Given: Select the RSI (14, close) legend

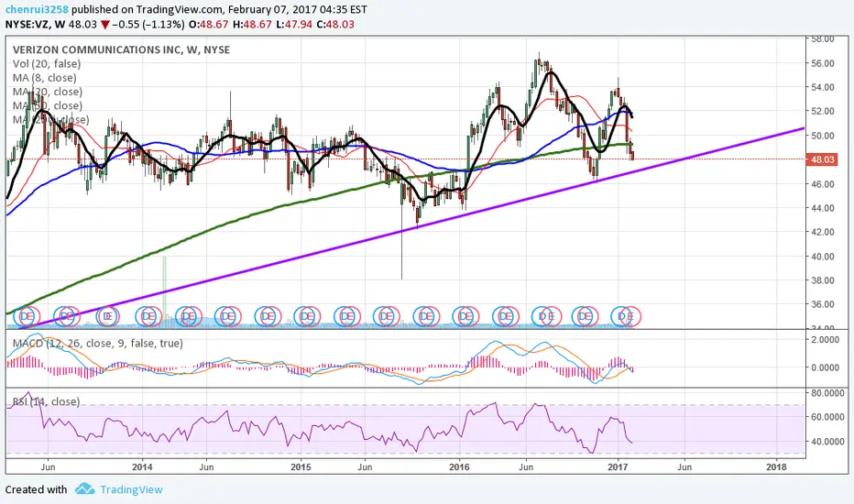Looking at the screenshot, I should (x=47, y=401).
